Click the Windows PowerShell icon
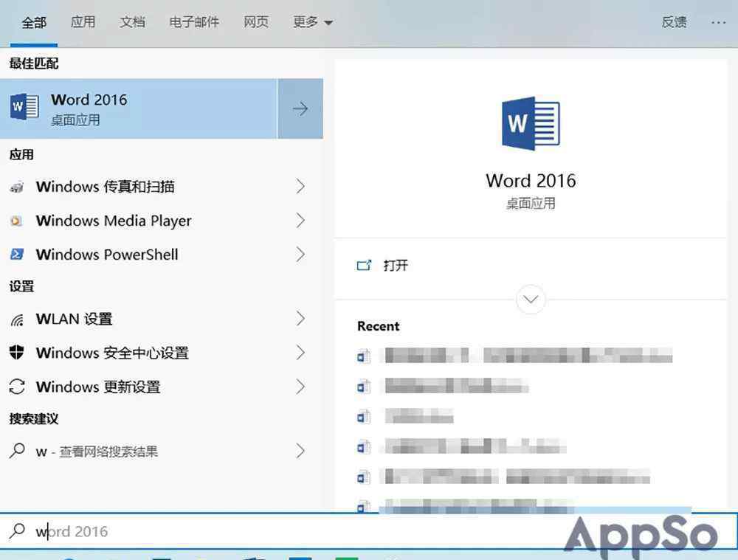The width and height of the screenshot is (738, 560). 17,255
